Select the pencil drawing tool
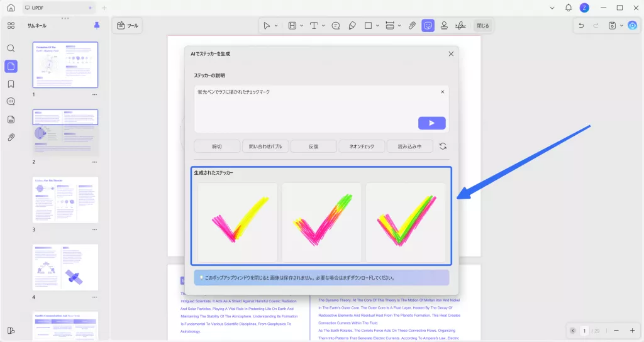Viewport: 644px width, 342px height. (x=352, y=25)
